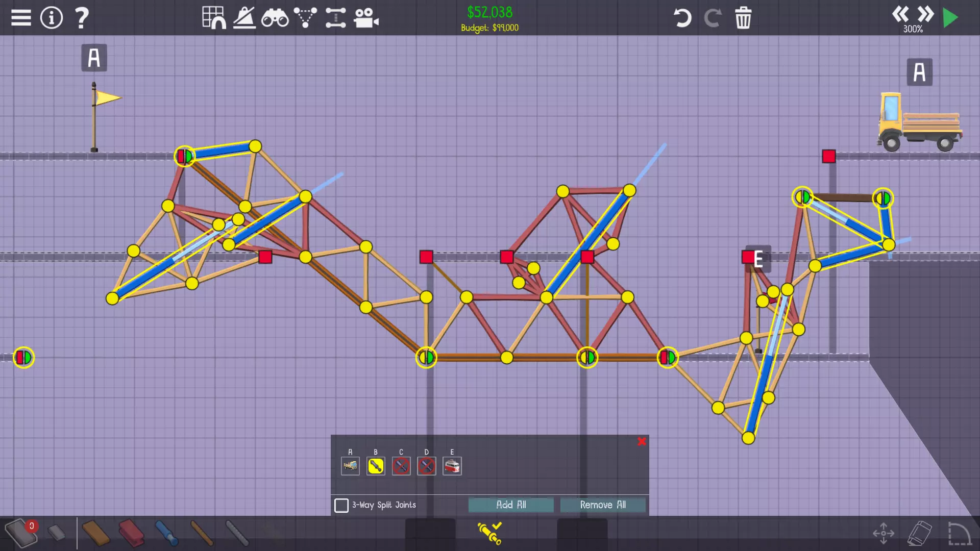The image size is (980, 551).
Task: Enable 3-Way Split Joints checkbox
Action: (x=341, y=505)
